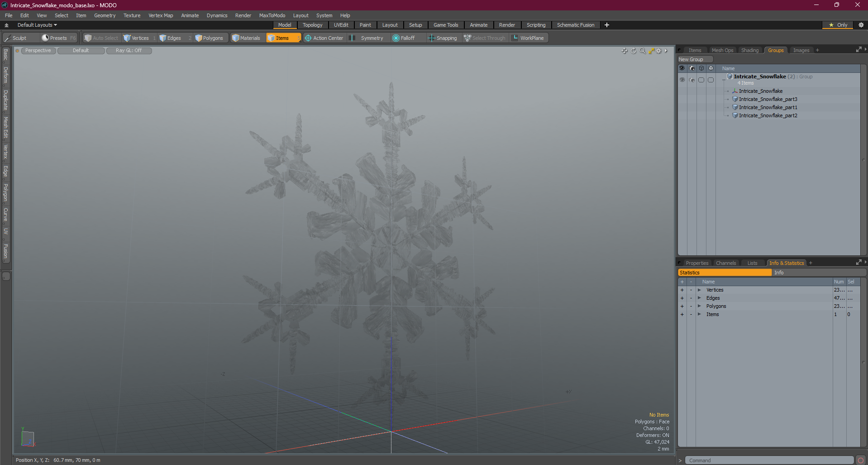Open the Geometry menu

(105, 15)
